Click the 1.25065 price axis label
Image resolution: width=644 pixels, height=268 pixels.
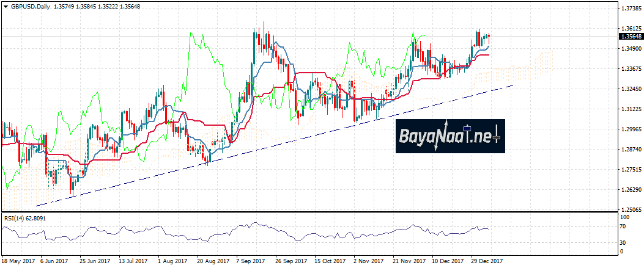(x=630, y=210)
